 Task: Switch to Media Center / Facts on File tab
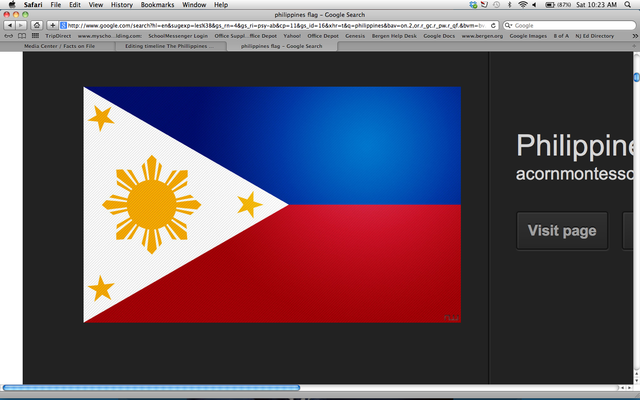pyautogui.click(x=59, y=46)
